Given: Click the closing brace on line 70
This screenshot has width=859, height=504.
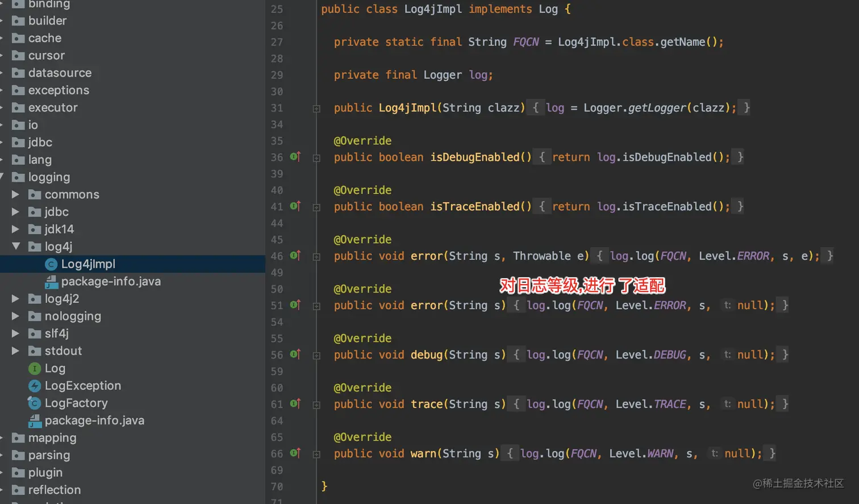Looking at the screenshot, I should 324,486.
